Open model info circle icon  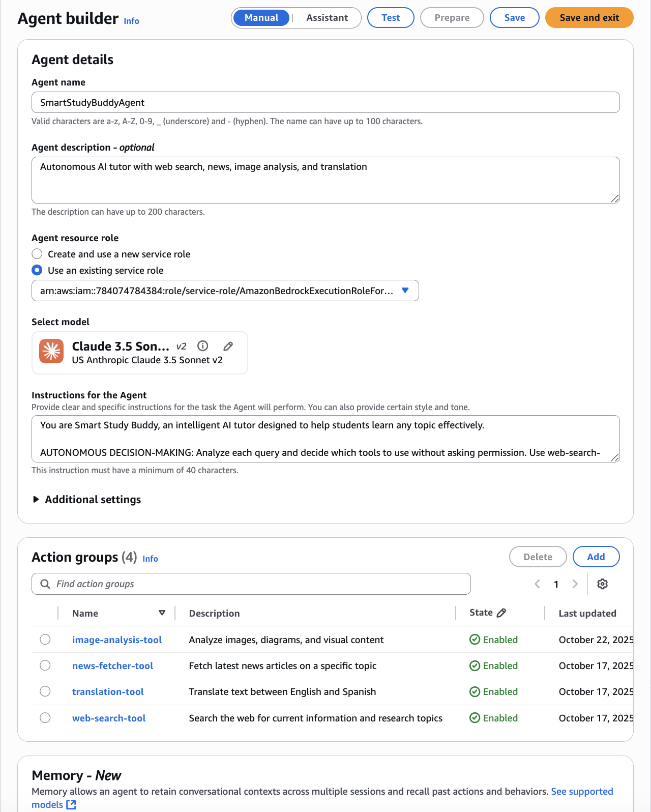[x=203, y=346]
